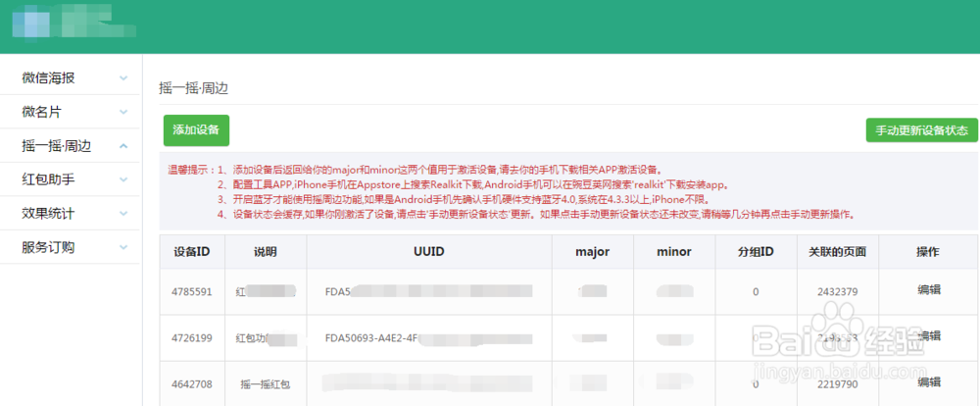This screenshot has height=406, width=980.
Task: Click associated page value 2432379
Action: (838, 291)
